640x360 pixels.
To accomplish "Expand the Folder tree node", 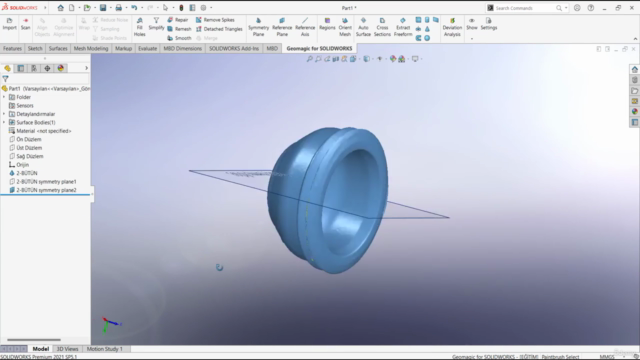I will (x=4, y=97).
